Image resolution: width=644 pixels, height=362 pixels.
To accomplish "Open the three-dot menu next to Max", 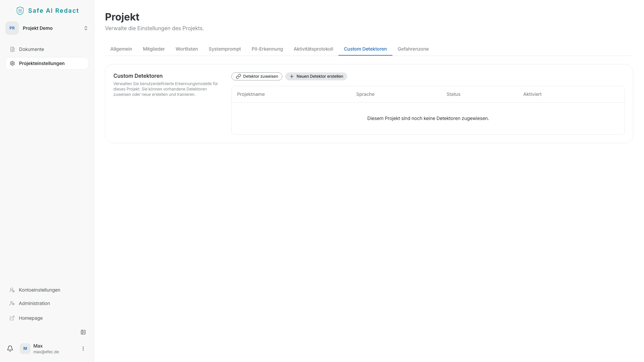I will click(x=83, y=349).
